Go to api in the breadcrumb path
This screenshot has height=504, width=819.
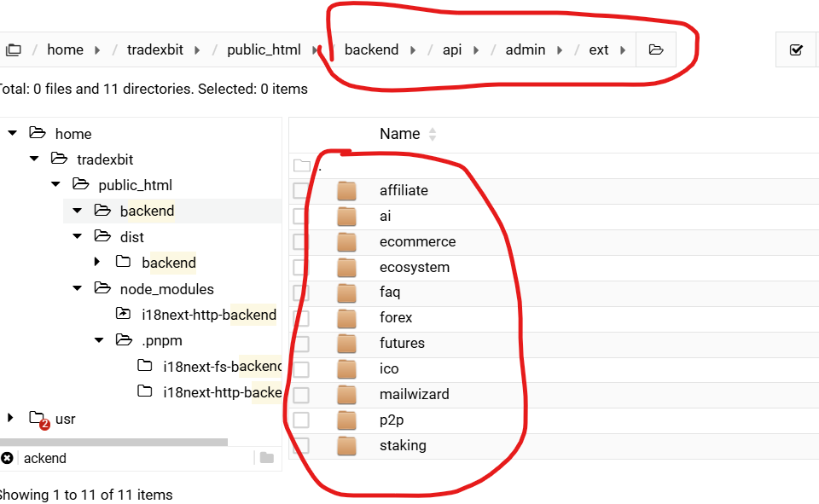pos(452,49)
